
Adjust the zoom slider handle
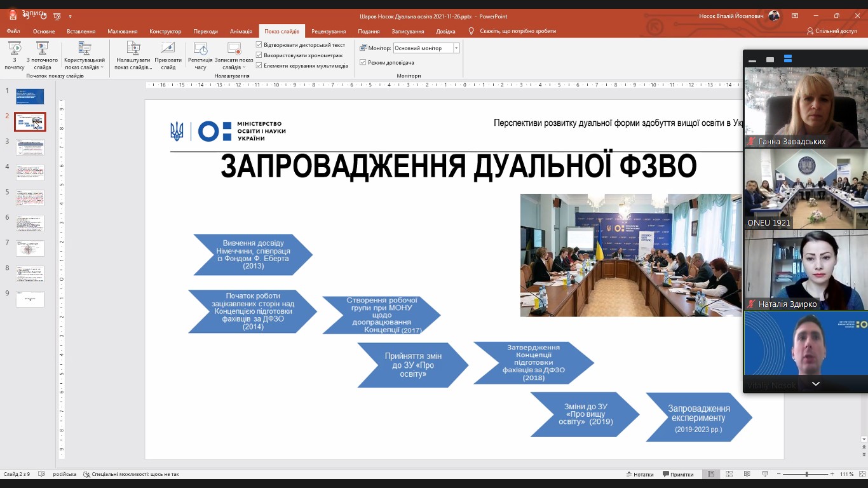point(807,474)
